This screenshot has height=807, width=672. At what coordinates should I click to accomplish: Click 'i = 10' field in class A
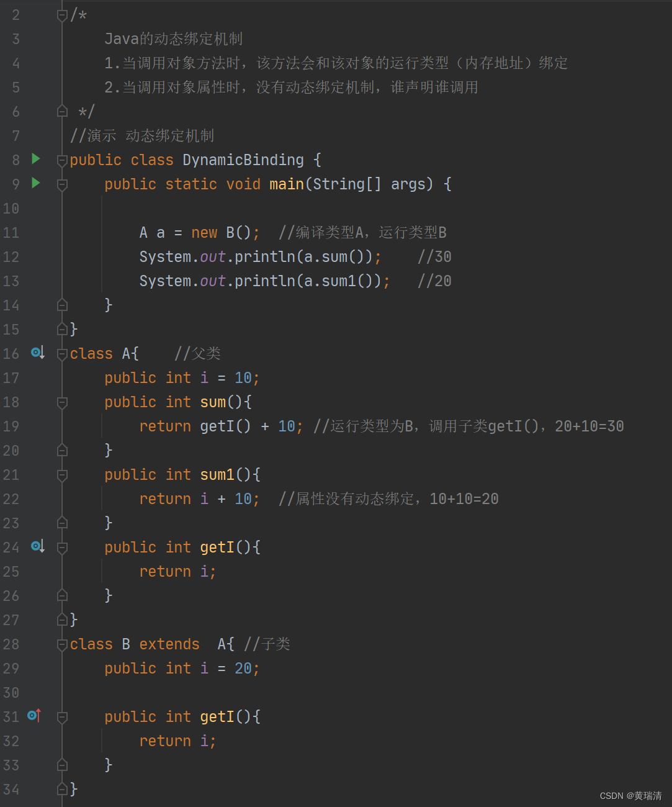click(226, 377)
